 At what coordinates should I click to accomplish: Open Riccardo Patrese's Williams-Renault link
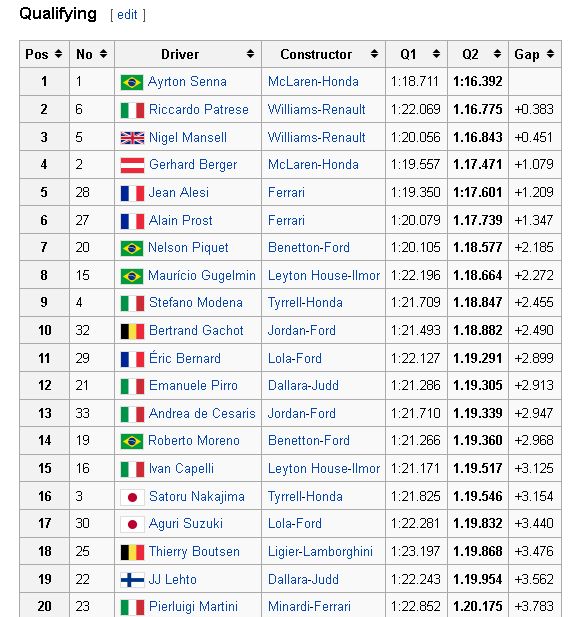pyautogui.click(x=317, y=109)
